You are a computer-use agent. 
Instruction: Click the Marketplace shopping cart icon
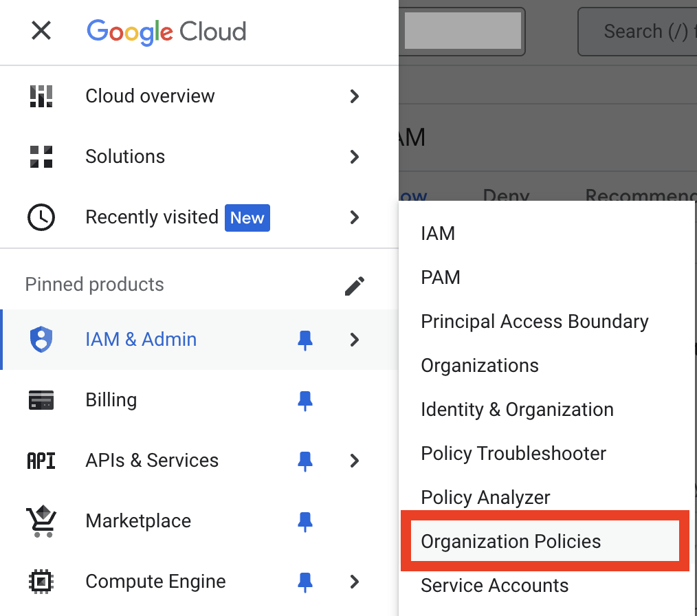[x=41, y=521]
